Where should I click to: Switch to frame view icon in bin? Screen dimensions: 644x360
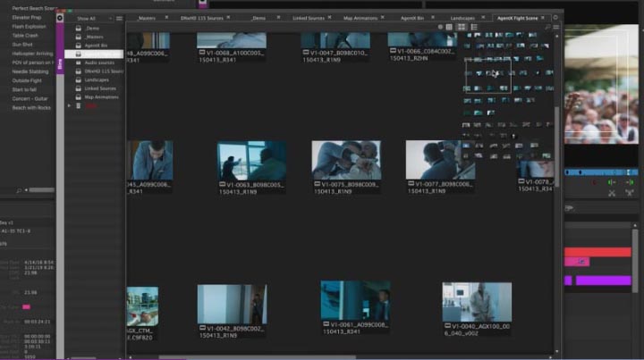(x=461, y=28)
